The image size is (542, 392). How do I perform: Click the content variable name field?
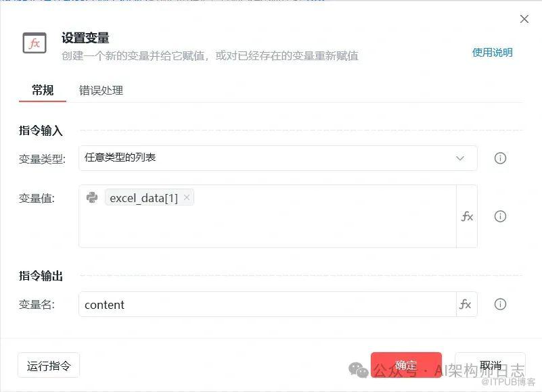pyautogui.click(x=267, y=304)
